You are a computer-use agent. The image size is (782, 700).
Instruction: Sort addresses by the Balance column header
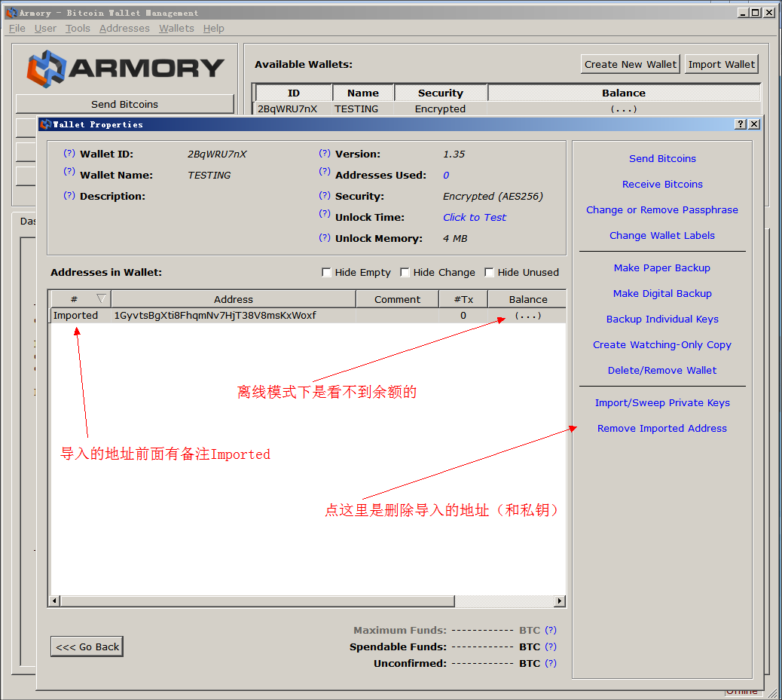coord(527,299)
